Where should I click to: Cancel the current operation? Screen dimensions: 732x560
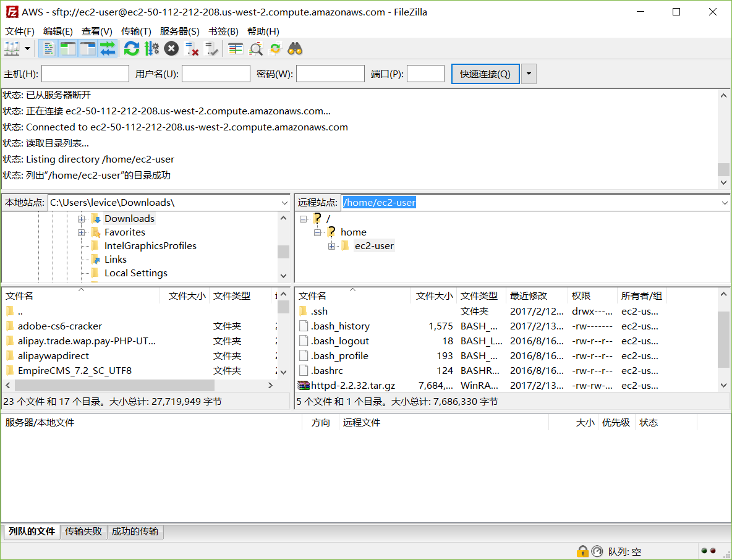click(171, 49)
